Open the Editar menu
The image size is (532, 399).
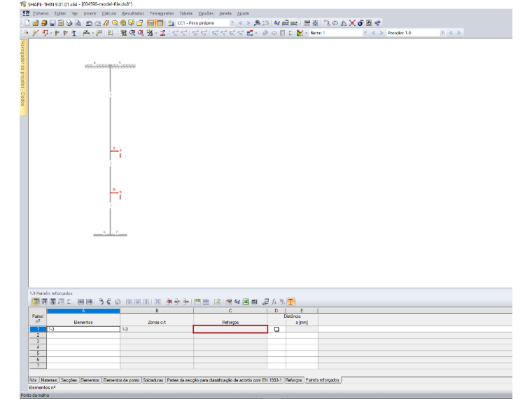click(x=60, y=13)
